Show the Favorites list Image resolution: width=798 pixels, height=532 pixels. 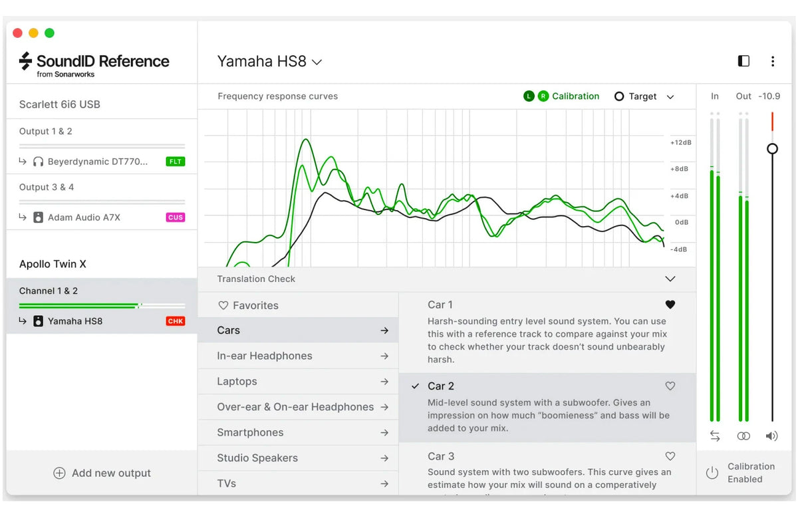[298, 305]
